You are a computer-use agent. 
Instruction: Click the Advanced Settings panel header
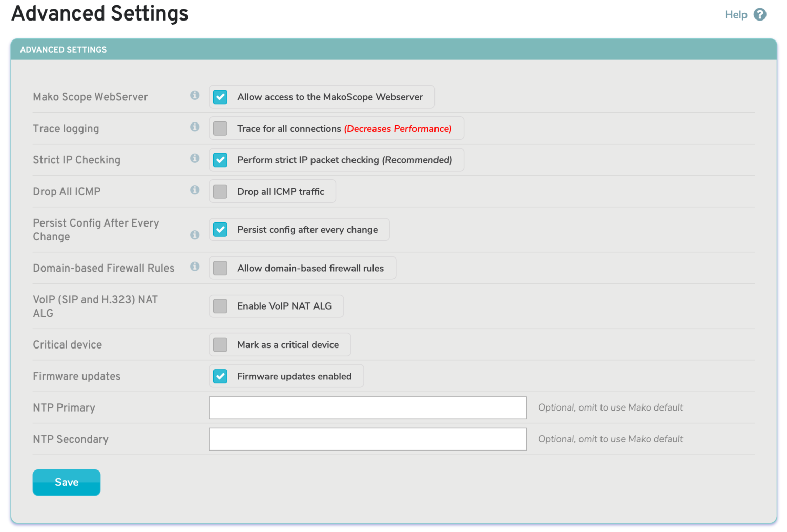pyautogui.click(x=64, y=49)
